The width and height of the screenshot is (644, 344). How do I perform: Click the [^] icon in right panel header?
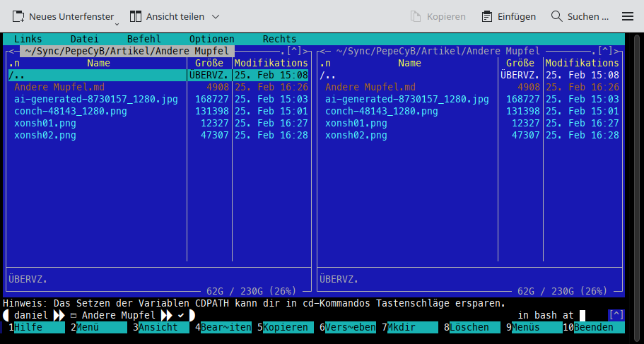[605, 51]
